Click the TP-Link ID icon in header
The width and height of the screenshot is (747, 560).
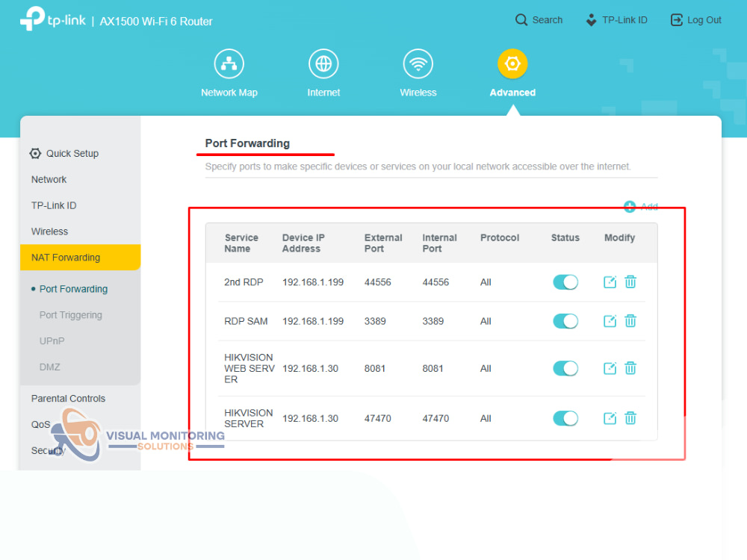pos(591,20)
